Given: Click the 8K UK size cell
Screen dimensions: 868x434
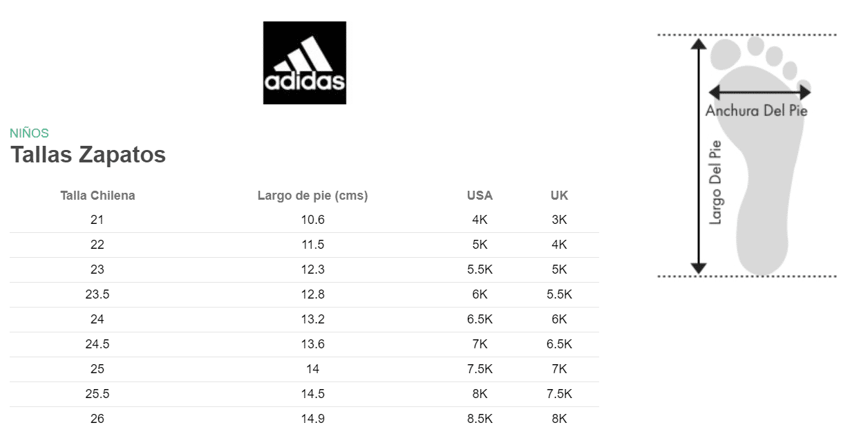Looking at the screenshot, I should [559, 419].
